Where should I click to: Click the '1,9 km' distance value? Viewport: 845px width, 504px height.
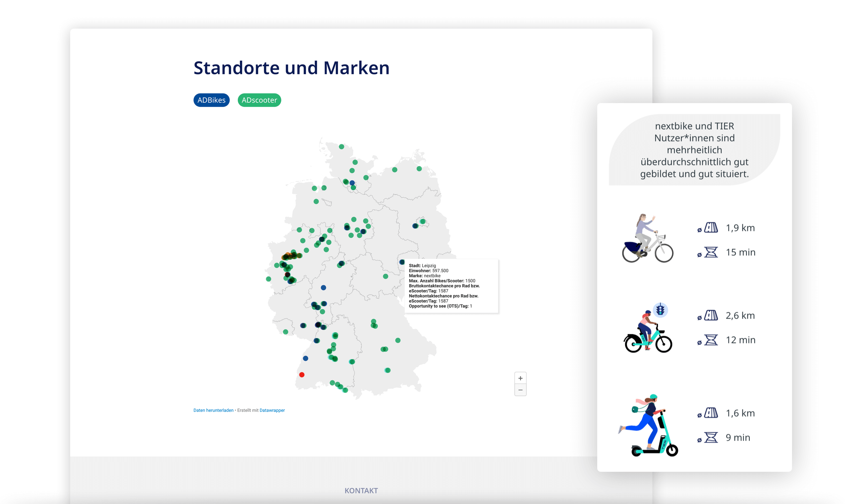click(x=740, y=228)
